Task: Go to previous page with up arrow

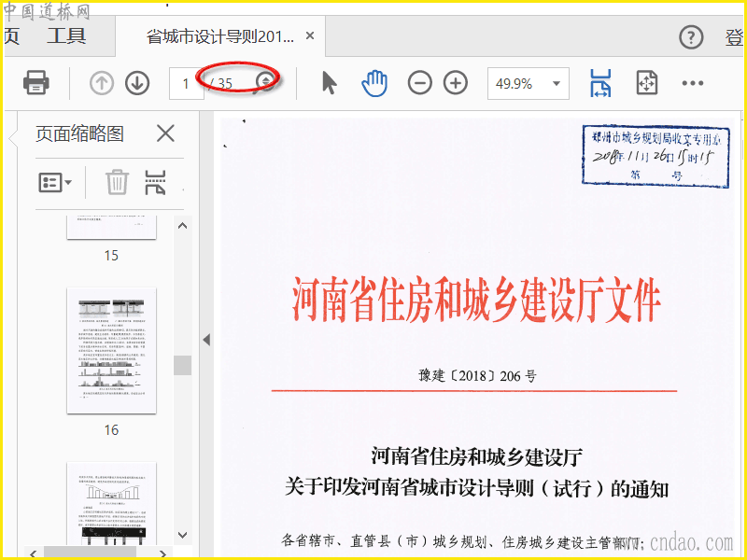Action: [x=102, y=83]
